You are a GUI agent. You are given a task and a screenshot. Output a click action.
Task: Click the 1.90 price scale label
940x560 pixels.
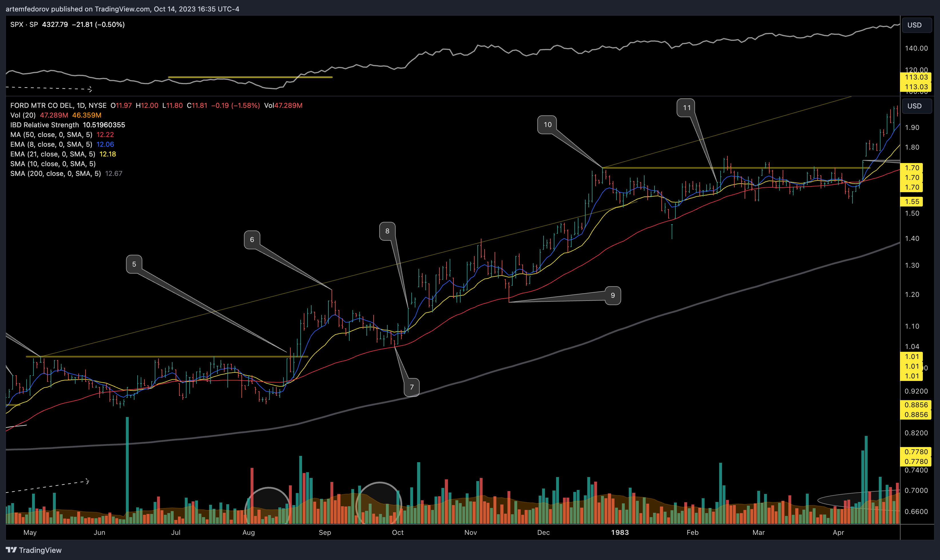coord(912,128)
